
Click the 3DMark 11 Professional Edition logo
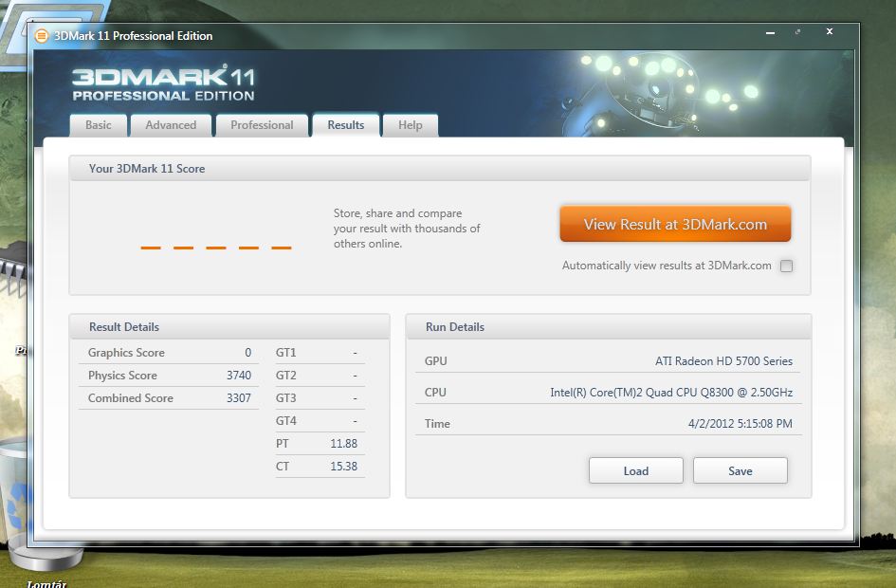(163, 84)
